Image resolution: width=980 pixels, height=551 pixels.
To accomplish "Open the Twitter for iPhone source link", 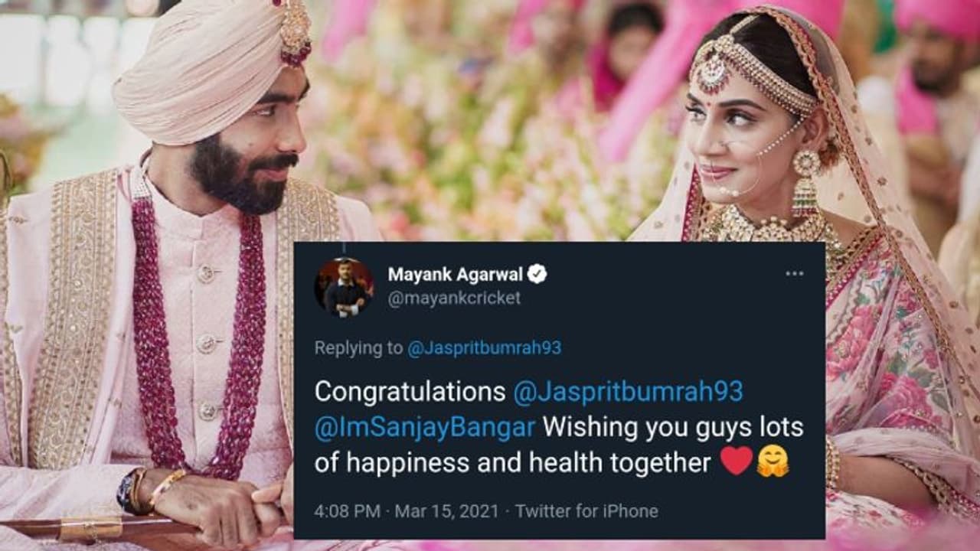I will tap(586, 511).
